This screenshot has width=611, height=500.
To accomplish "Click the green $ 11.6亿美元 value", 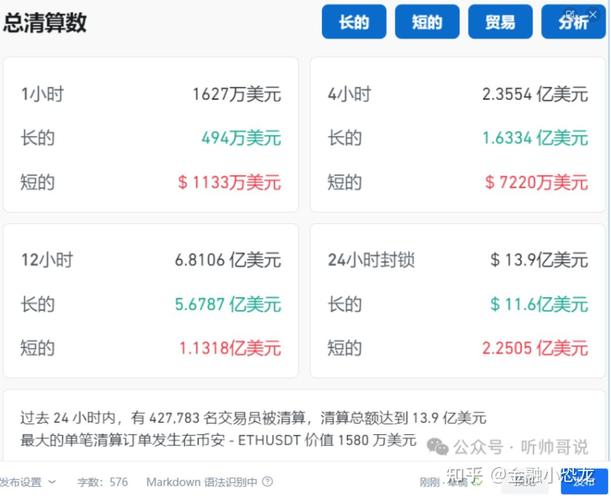I will (539, 304).
